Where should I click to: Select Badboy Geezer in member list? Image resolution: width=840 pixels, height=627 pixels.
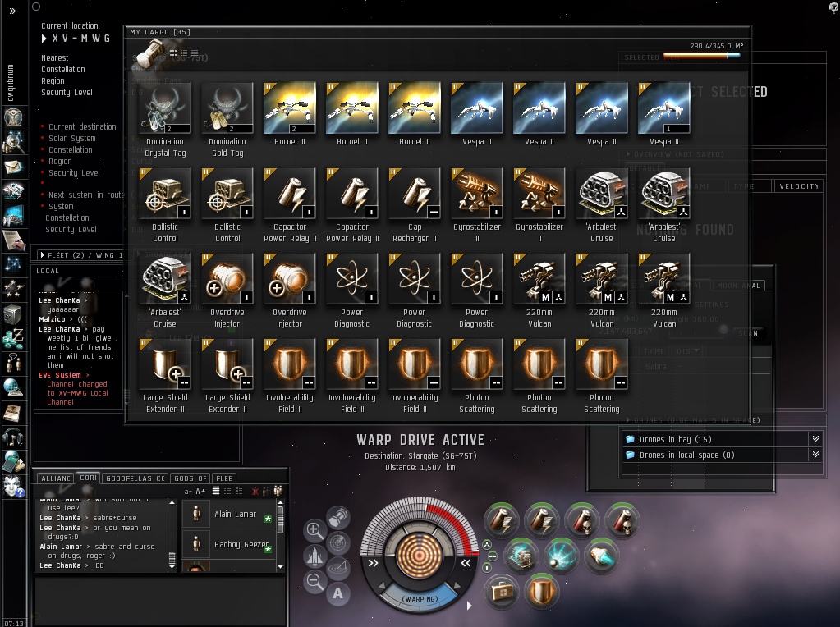point(229,544)
